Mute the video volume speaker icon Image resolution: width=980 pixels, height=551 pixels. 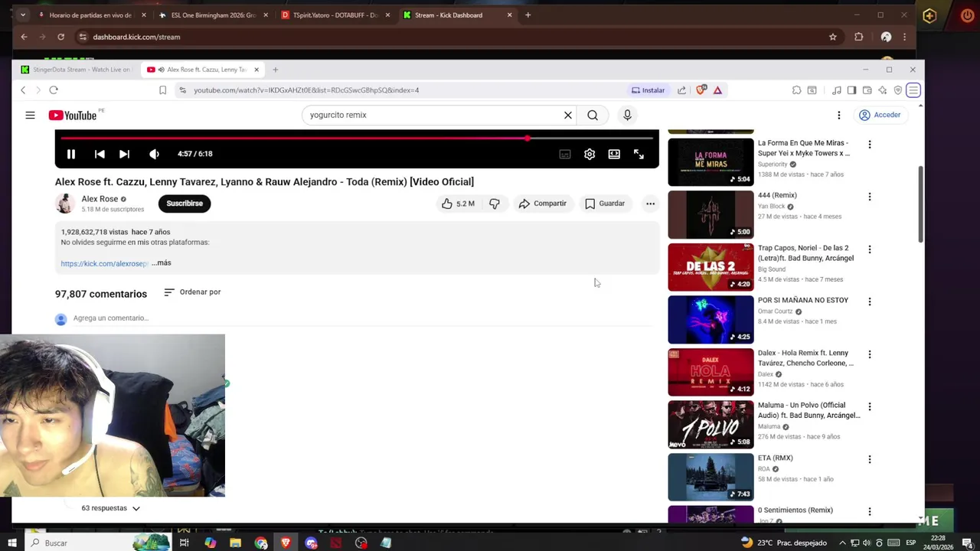[x=154, y=154]
